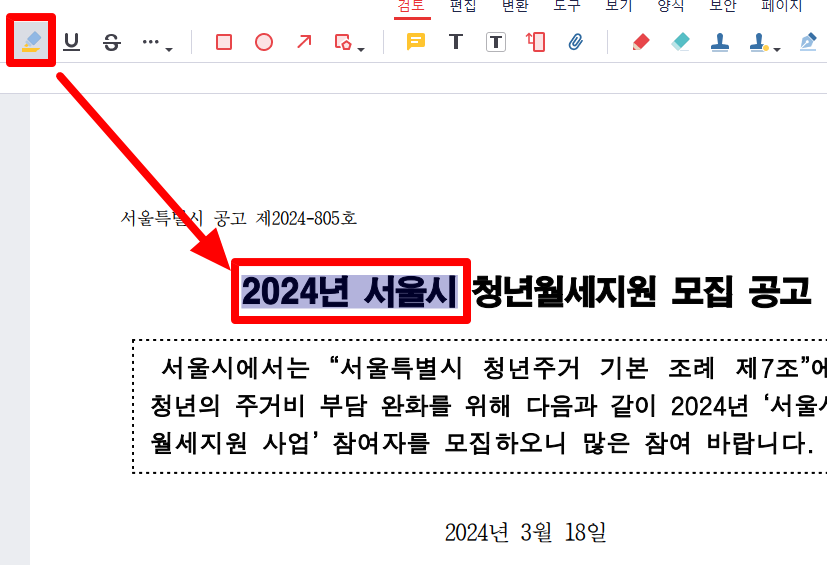Switch to the 페이지 tab
The width and height of the screenshot is (827, 565).
tap(782, 6)
